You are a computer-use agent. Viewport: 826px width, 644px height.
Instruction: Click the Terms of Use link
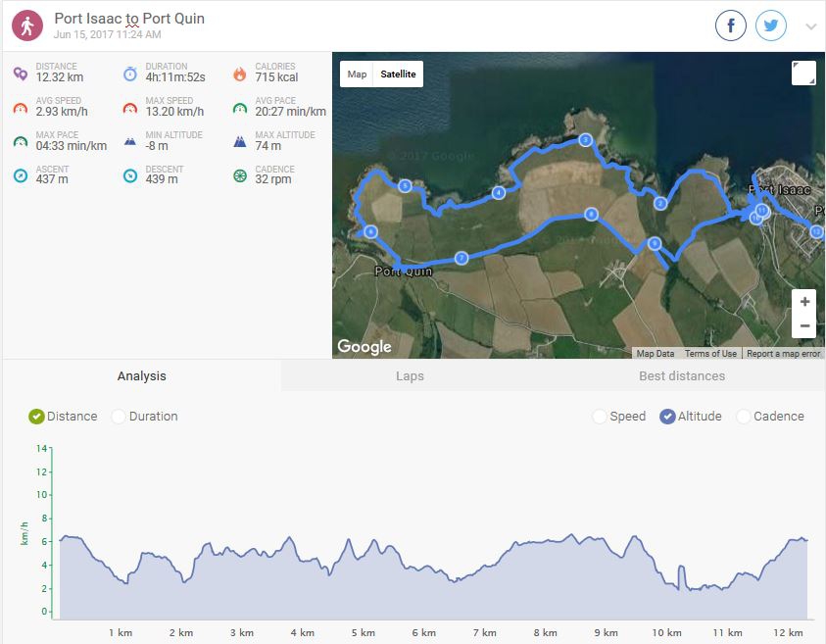[710, 354]
